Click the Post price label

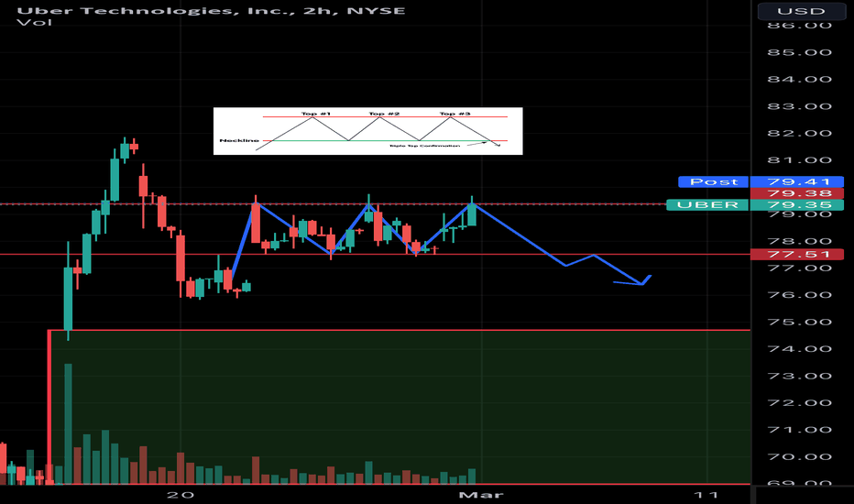714,182
